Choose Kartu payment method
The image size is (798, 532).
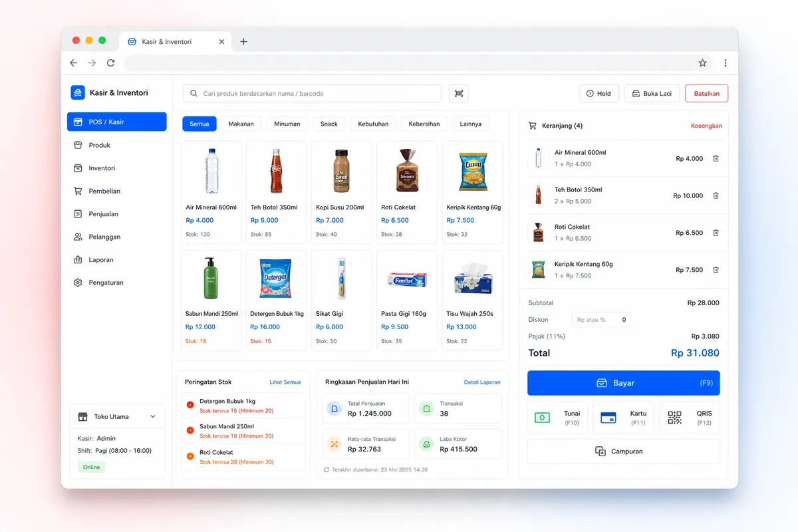624,418
